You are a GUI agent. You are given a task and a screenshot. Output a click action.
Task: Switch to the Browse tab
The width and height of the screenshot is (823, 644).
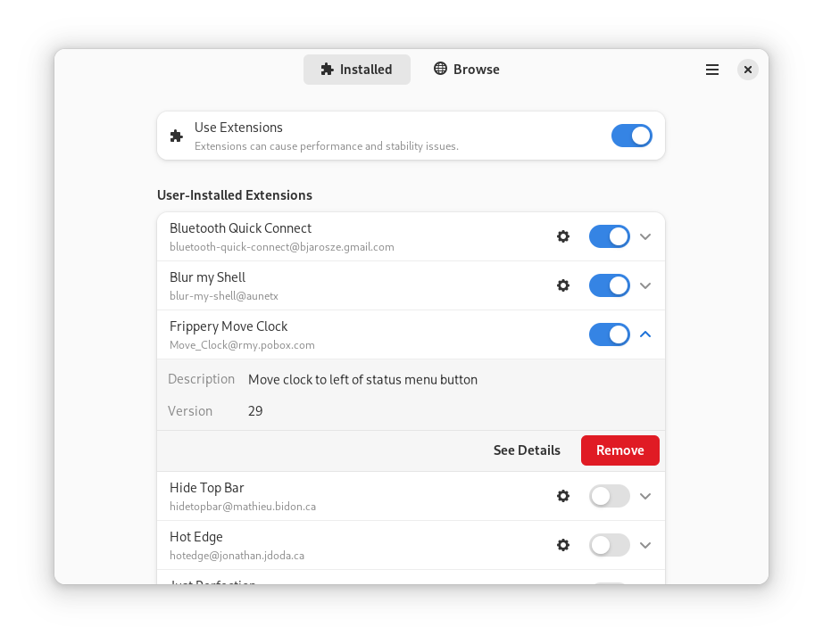466,70
